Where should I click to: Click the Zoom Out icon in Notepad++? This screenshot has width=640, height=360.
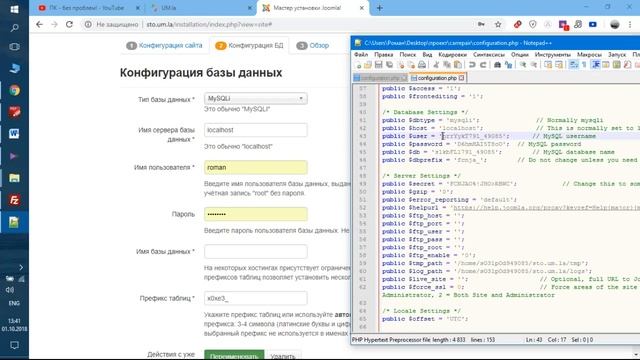[x=533, y=65]
